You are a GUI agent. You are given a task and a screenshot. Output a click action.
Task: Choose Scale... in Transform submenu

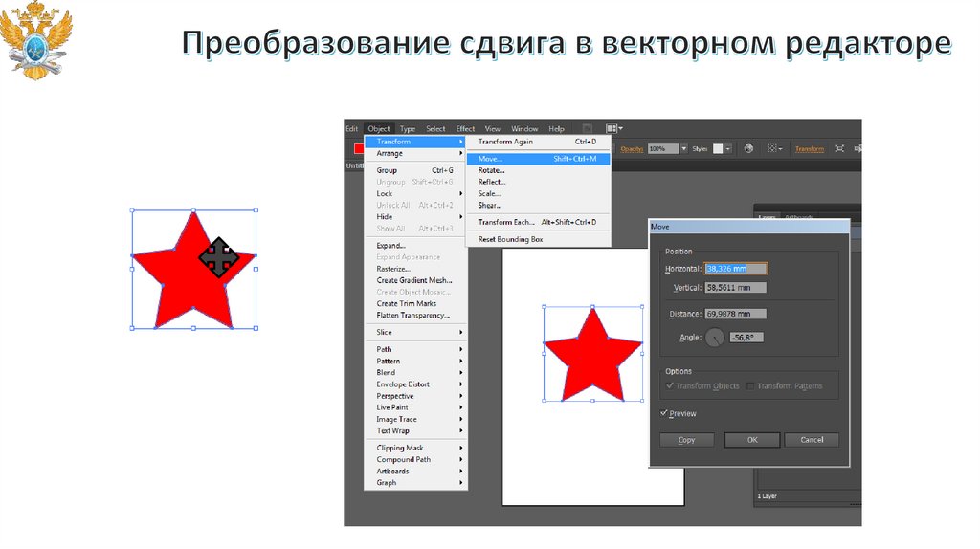538,193
